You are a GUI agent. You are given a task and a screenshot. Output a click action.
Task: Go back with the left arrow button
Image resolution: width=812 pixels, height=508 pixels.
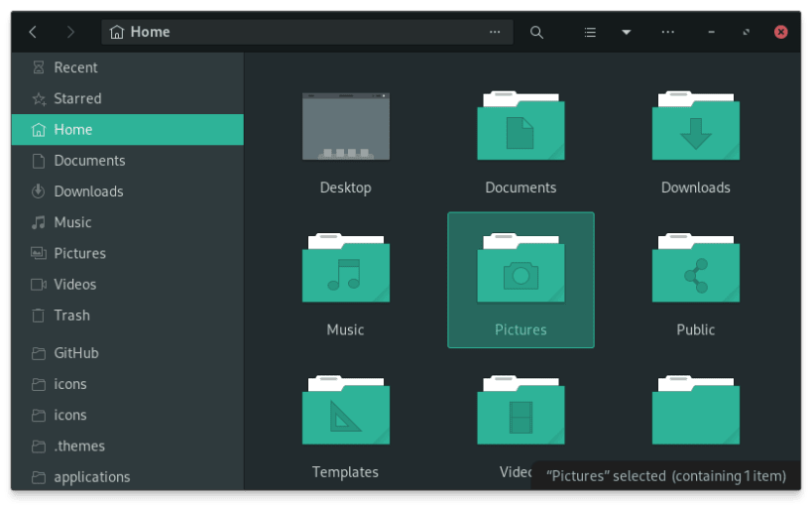[x=33, y=32]
